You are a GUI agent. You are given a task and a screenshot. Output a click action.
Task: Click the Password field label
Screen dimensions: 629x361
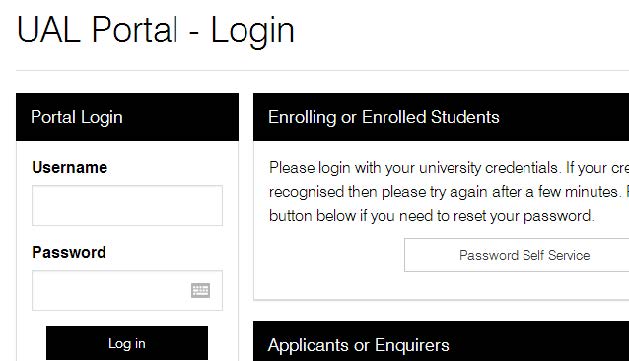point(69,252)
